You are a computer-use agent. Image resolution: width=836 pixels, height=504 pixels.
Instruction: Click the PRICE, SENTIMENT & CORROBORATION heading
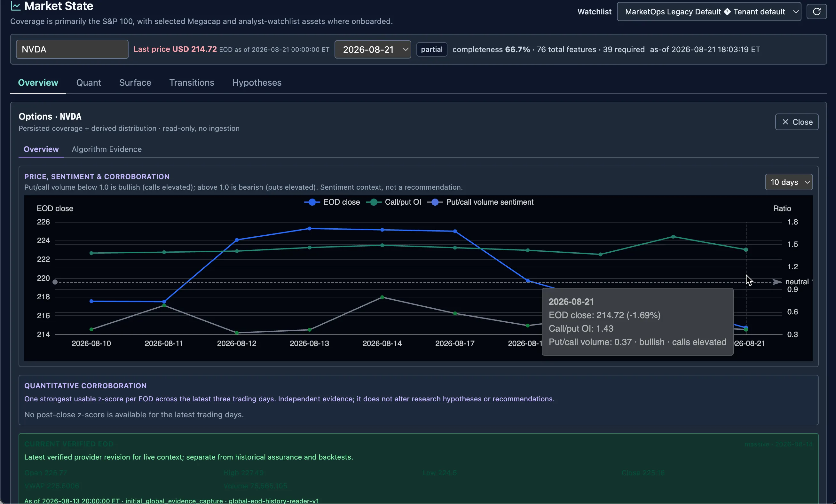(97, 176)
